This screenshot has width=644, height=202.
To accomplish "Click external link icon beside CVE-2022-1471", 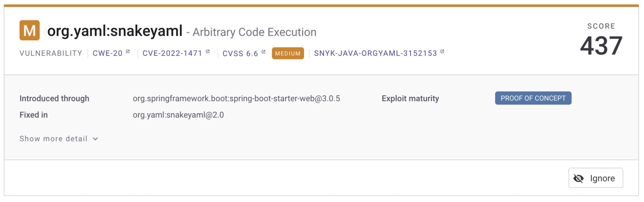I will coord(208,52).
